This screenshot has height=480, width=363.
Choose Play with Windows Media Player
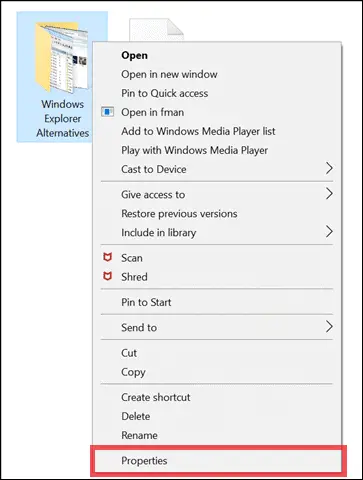pyautogui.click(x=217, y=150)
